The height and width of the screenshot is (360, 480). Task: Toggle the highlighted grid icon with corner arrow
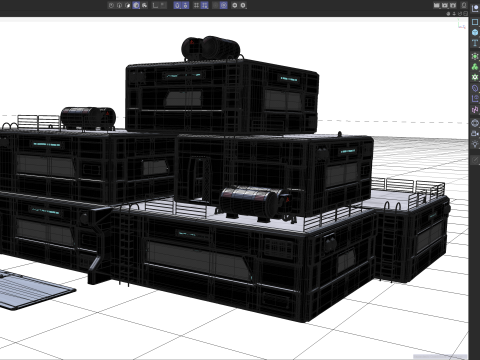[205, 5]
